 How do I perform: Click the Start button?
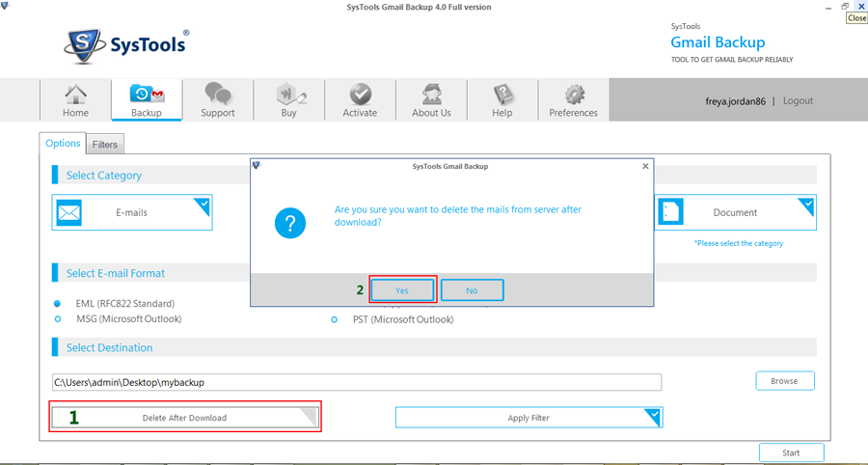click(x=791, y=452)
